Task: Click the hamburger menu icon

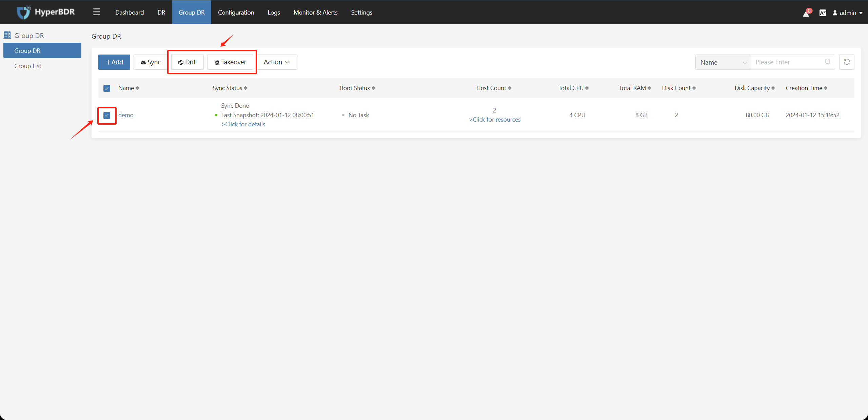Action: pos(96,12)
